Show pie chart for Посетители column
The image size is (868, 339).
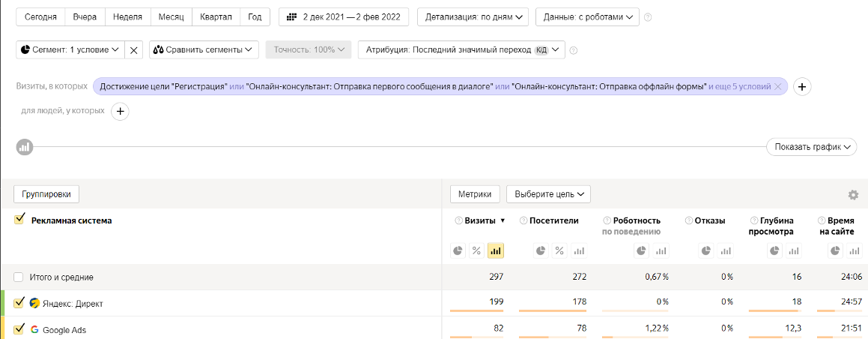pos(541,251)
